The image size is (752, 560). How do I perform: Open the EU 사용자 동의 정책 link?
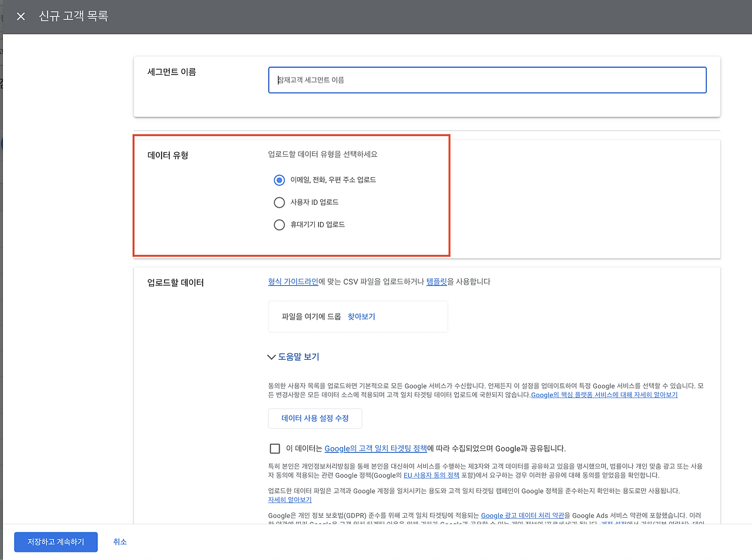431,475
